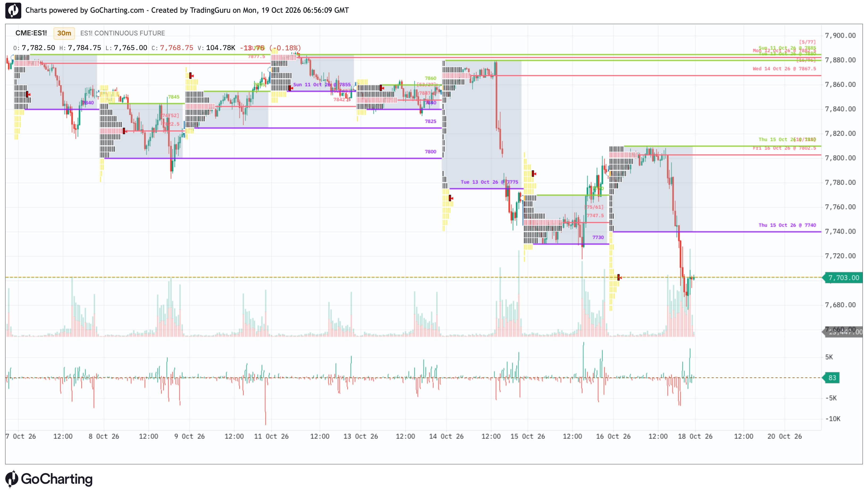Viewport: 868px width, 494px height.
Task: Select the 14 Oct 26 date label
Action: (446, 436)
